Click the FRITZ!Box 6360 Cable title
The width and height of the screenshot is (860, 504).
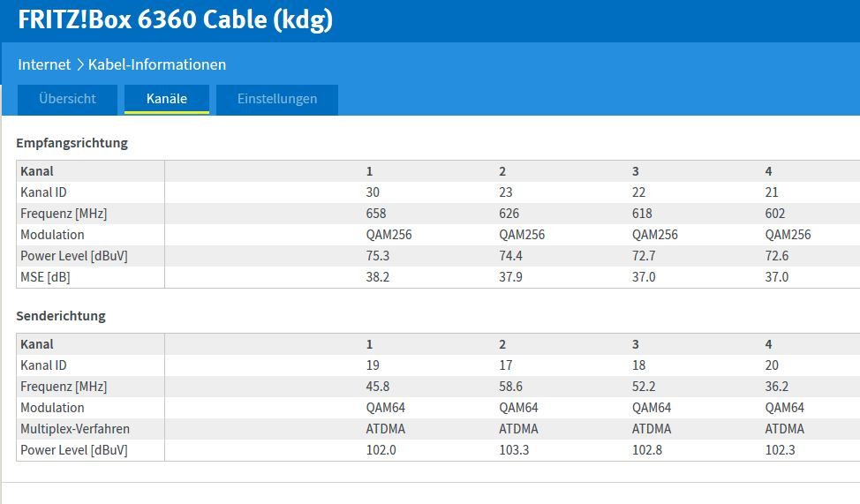click(175, 19)
